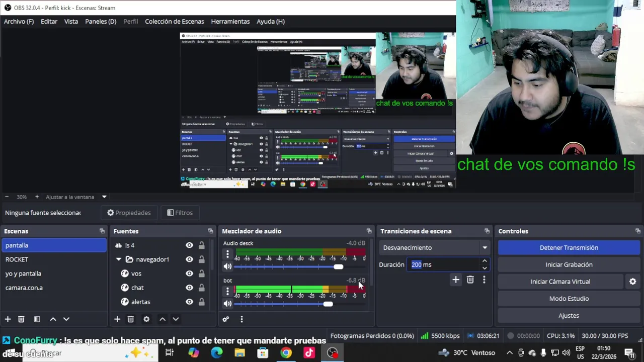644x362 pixels.
Task: Open Ajustes settings button
Action: click(569, 316)
